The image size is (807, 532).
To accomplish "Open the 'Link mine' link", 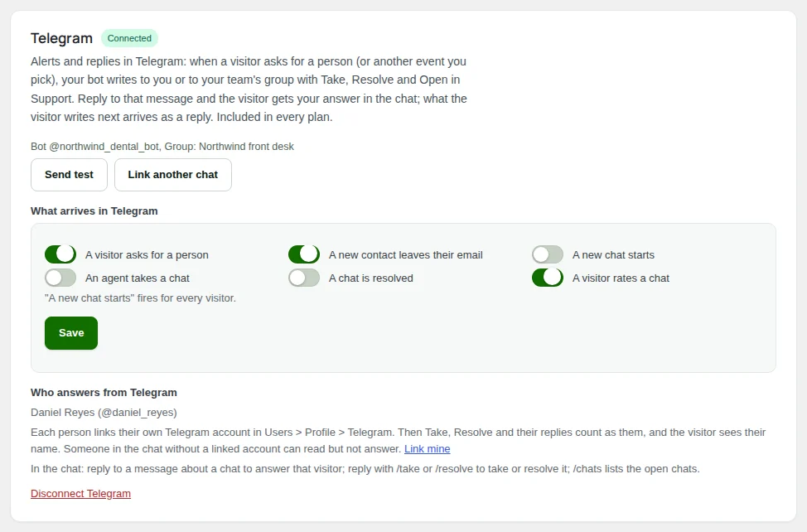I will click(428, 448).
